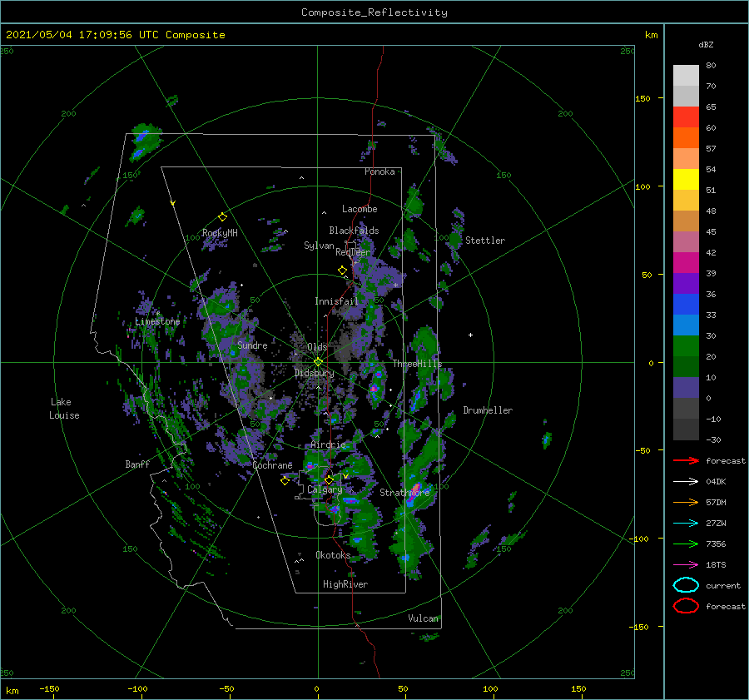This screenshot has width=749, height=700.
Task: Click the yellow diamond marker below RedDeer
Action: pyautogui.click(x=342, y=271)
